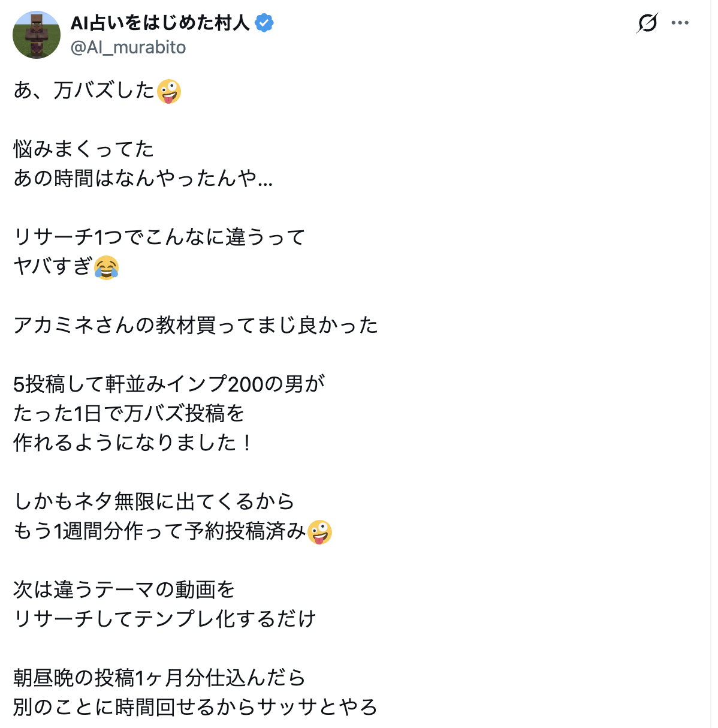Click the zany face emoji after 予約投稿済み
This screenshot has height=728, width=718.
319,532
